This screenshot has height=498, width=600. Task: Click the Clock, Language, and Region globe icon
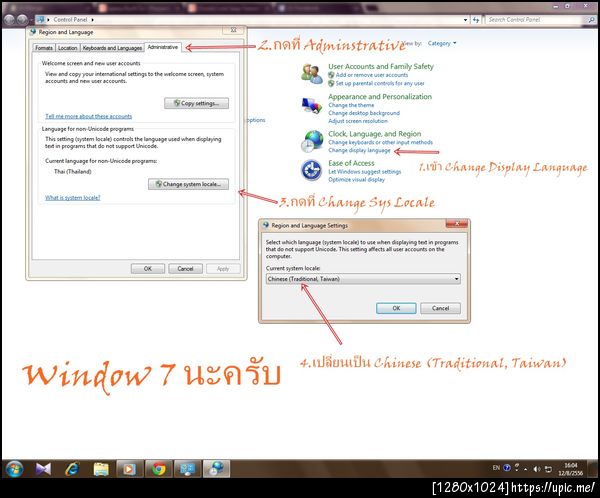point(311,141)
